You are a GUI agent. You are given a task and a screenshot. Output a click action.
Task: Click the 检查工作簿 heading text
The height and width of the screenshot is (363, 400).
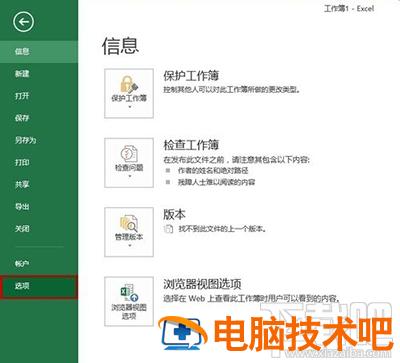191,145
